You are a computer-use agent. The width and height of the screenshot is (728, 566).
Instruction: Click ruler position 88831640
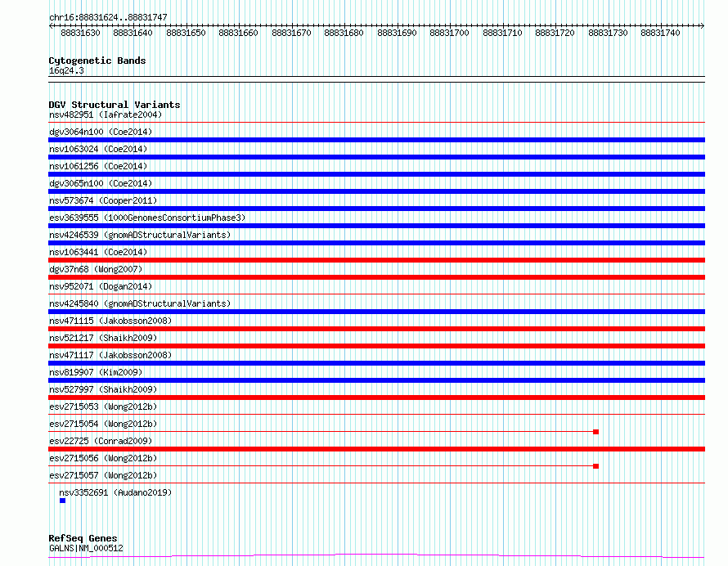[x=133, y=33]
